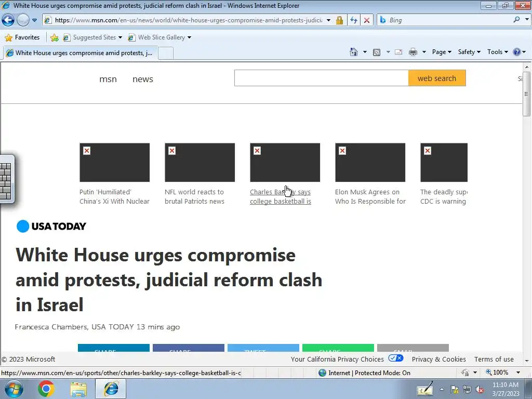
Task: Add to Favorites bar star icon
Action: click(x=54, y=37)
